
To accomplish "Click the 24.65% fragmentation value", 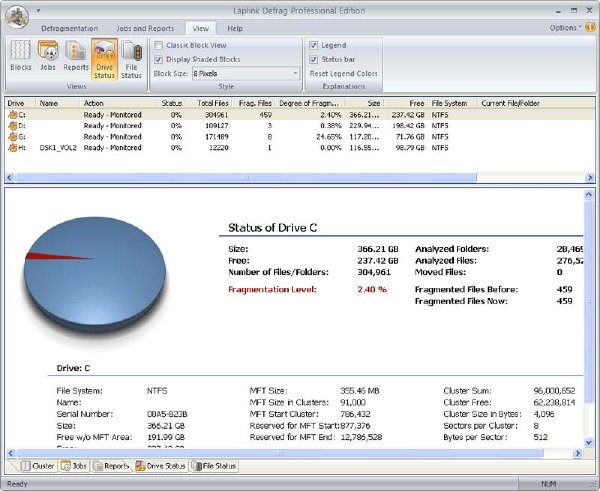I will [x=329, y=137].
